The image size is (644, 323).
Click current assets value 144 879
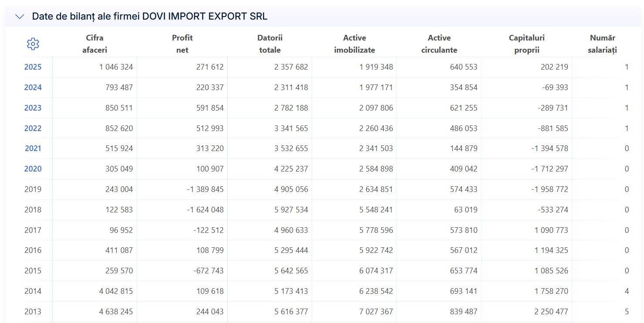point(464,148)
